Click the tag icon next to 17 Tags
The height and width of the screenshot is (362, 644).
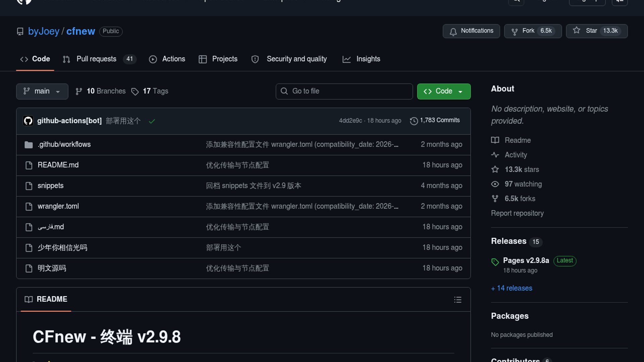(x=135, y=92)
